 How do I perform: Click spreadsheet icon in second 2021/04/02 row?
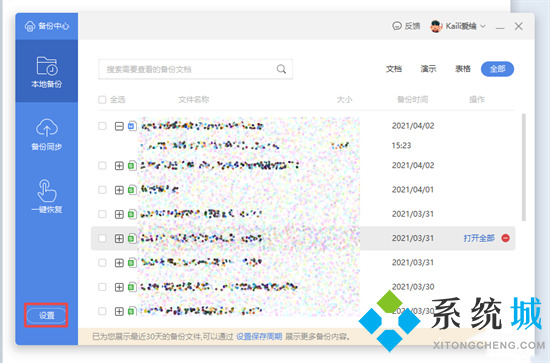(x=132, y=166)
